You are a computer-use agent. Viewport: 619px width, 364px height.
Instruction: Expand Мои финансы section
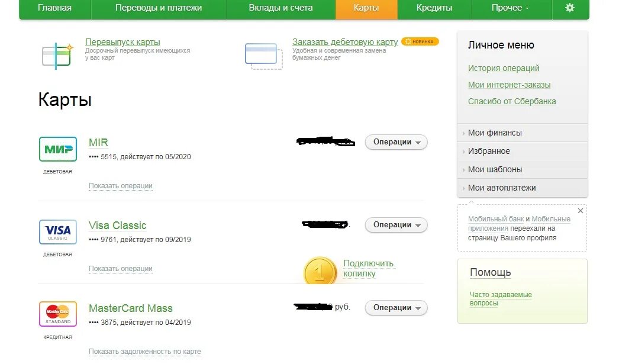[x=523, y=133]
